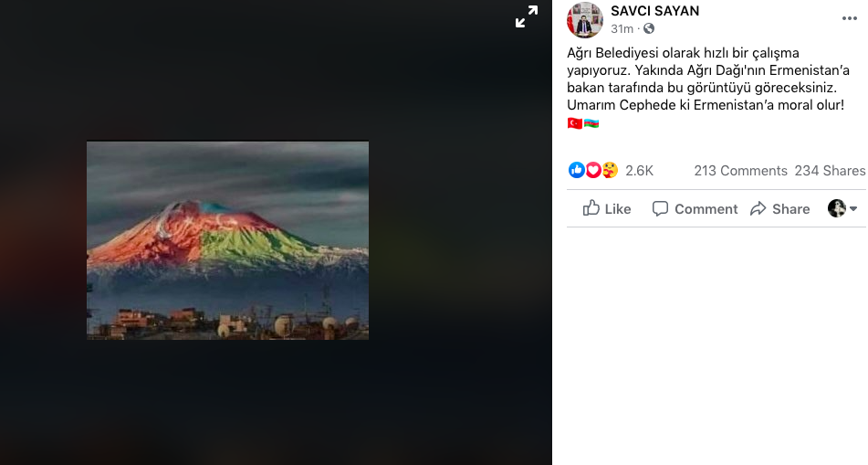Viewport: 868px width, 465px height.
Task: Go to the SAVCI SAYAN profile name link
Action: (654, 11)
